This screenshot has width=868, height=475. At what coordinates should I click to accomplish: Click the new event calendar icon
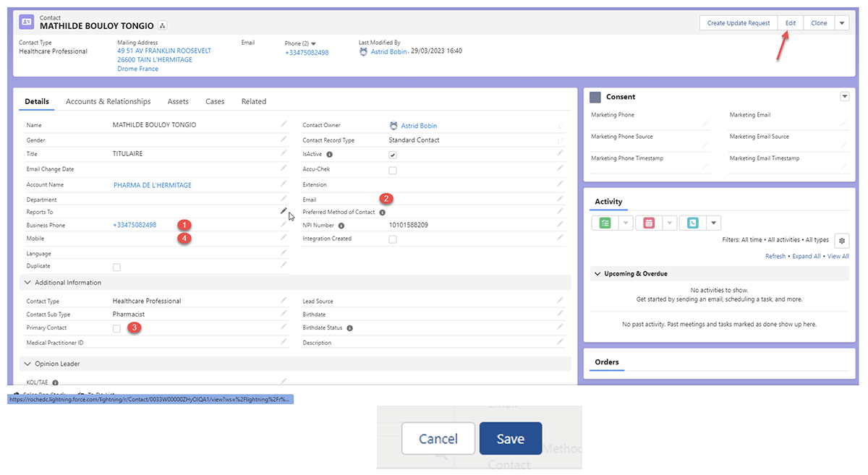point(649,223)
